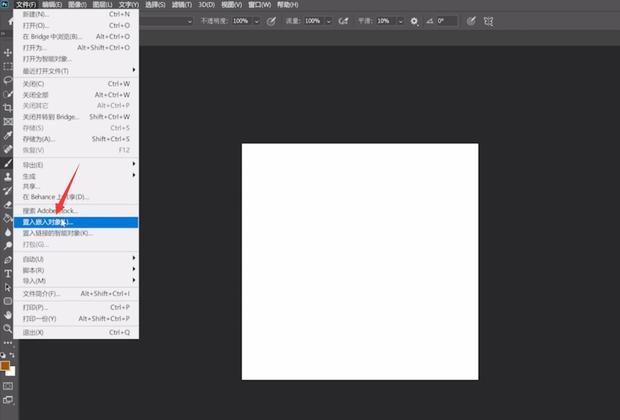Choose New (N) with Ctrl+N
Image resolution: width=620 pixels, height=420 pixels.
click(76, 14)
